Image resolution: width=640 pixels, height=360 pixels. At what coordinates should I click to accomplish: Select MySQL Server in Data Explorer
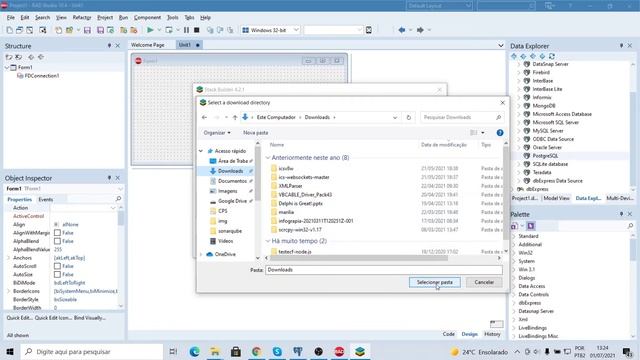pyautogui.click(x=548, y=131)
